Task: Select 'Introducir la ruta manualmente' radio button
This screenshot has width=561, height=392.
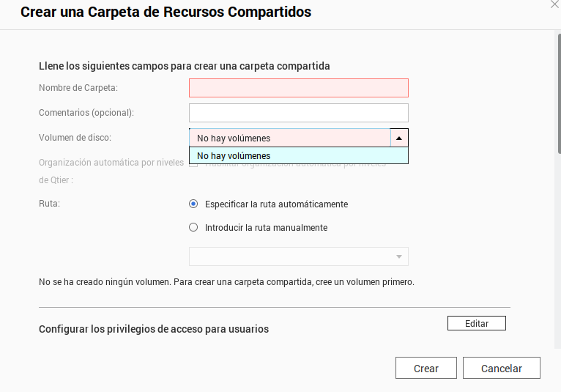Action: (193, 227)
